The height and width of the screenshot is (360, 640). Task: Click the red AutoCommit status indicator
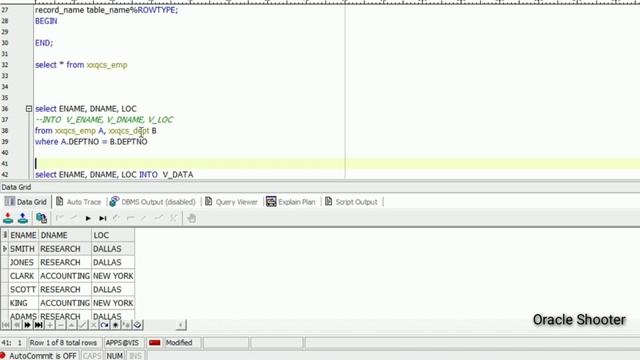click(x=3, y=356)
